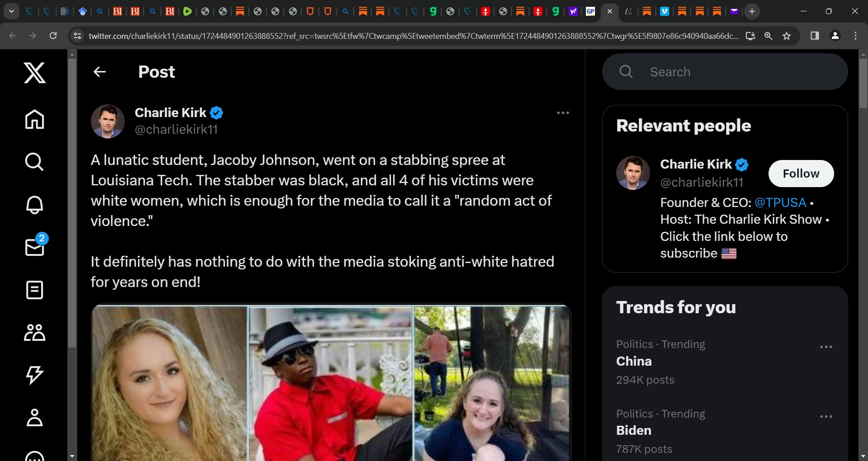Click the twitter.com URL in address bar

tap(413, 36)
